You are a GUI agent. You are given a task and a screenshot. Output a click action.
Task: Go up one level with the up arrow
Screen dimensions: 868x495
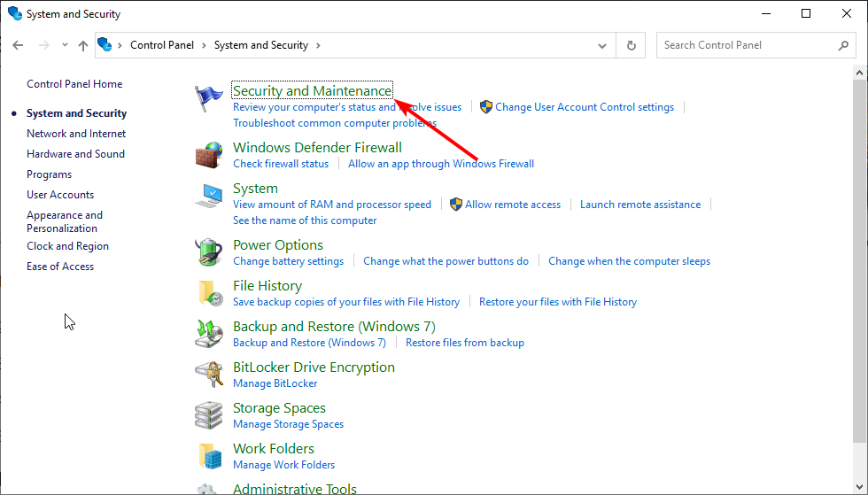coord(83,45)
